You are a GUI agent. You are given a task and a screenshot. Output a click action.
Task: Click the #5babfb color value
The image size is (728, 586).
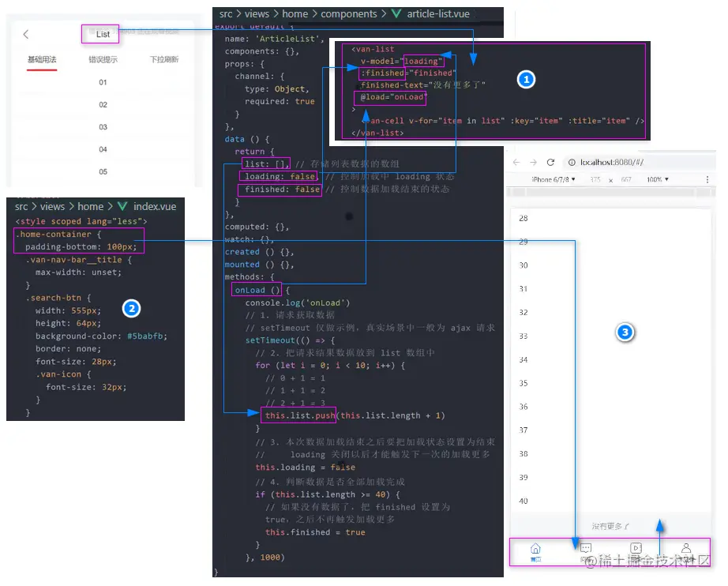click(147, 336)
